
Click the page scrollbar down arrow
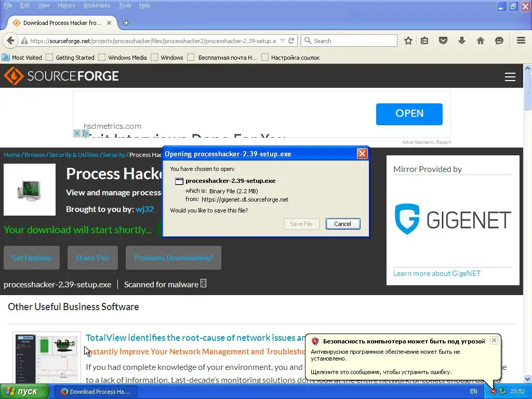pos(528,379)
